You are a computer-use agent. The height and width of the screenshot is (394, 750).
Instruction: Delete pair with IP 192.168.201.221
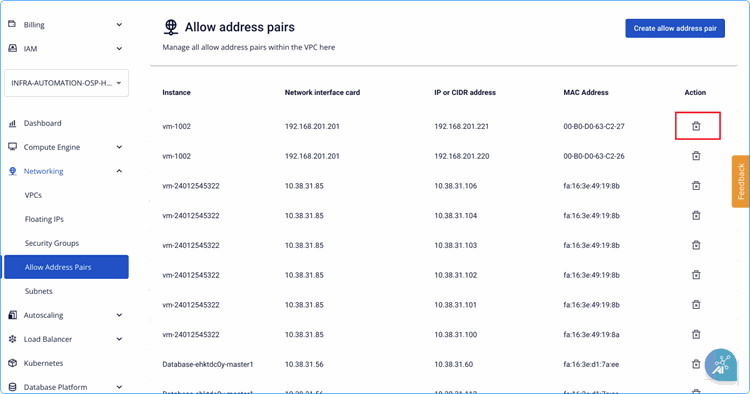click(x=696, y=126)
